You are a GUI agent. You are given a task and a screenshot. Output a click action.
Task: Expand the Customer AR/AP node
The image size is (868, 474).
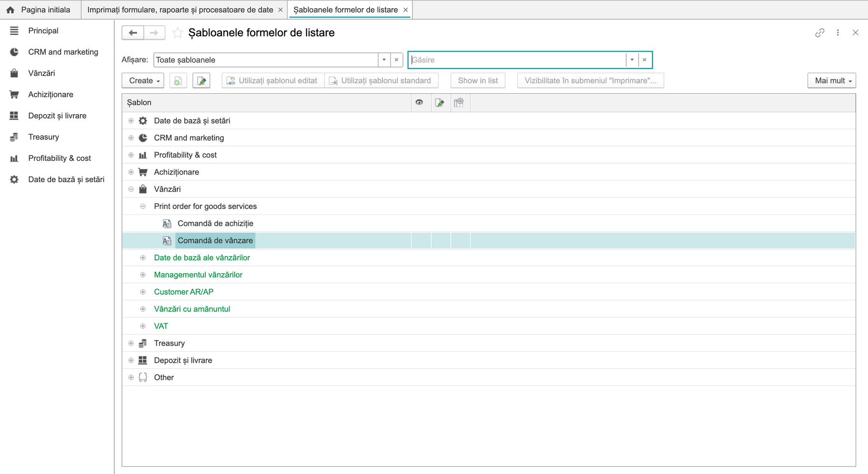tap(143, 292)
